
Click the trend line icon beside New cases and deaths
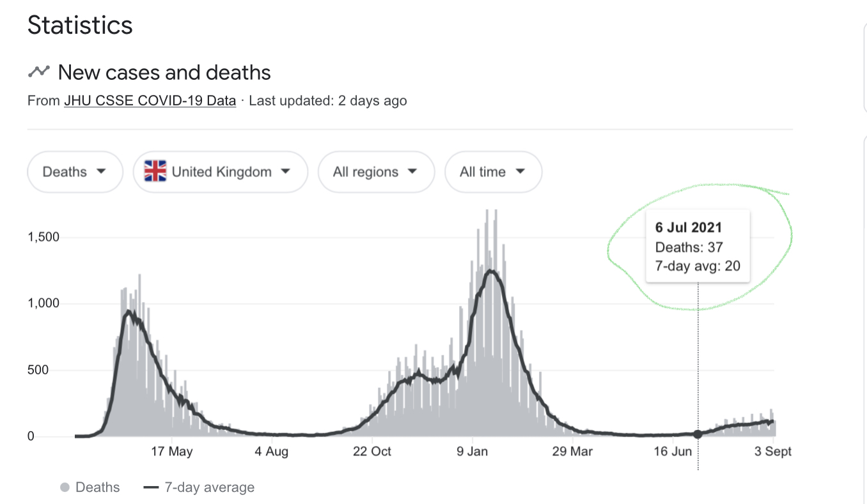(38, 72)
